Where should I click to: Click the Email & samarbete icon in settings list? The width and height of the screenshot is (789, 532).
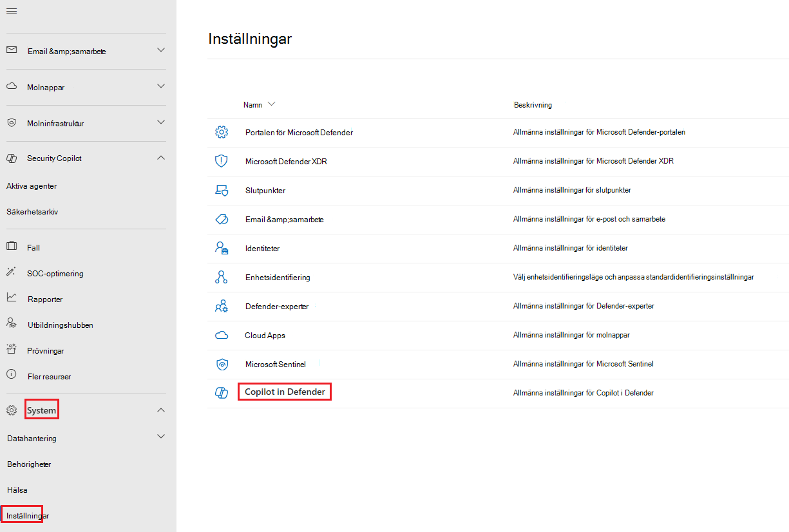[x=222, y=219]
